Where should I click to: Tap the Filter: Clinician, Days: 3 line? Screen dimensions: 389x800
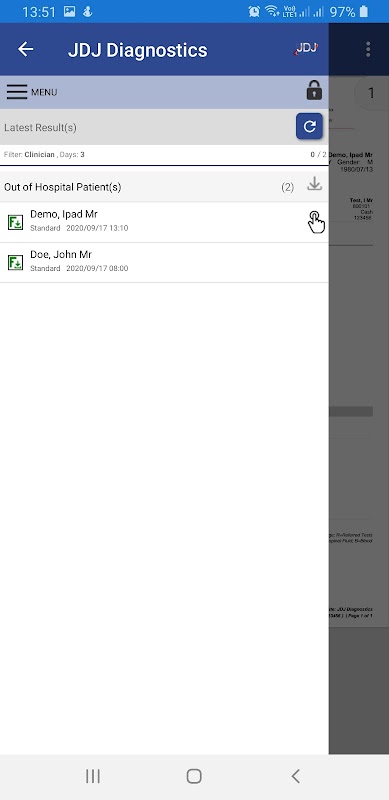click(44, 155)
